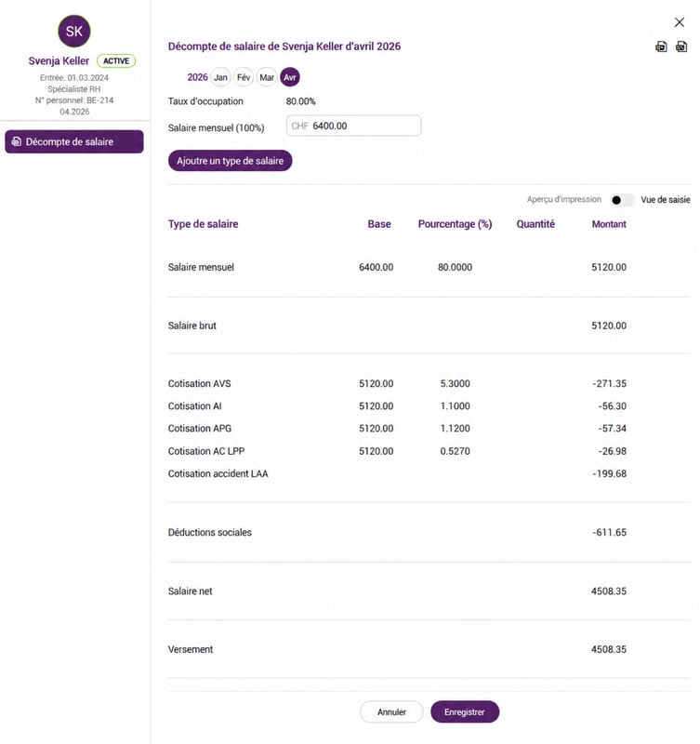The image size is (700, 744).
Task: Click the Entrée: 01.03.2024 text
Action: click(x=74, y=78)
